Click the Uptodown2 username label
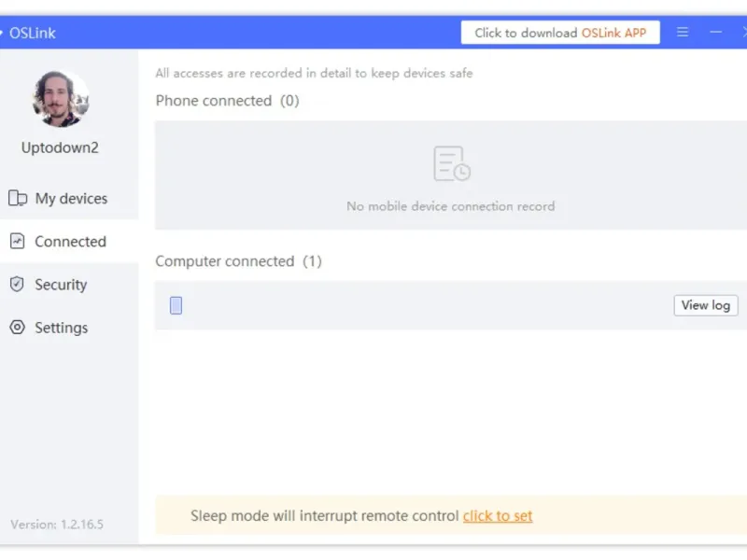This screenshot has width=747, height=560. click(60, 147)
